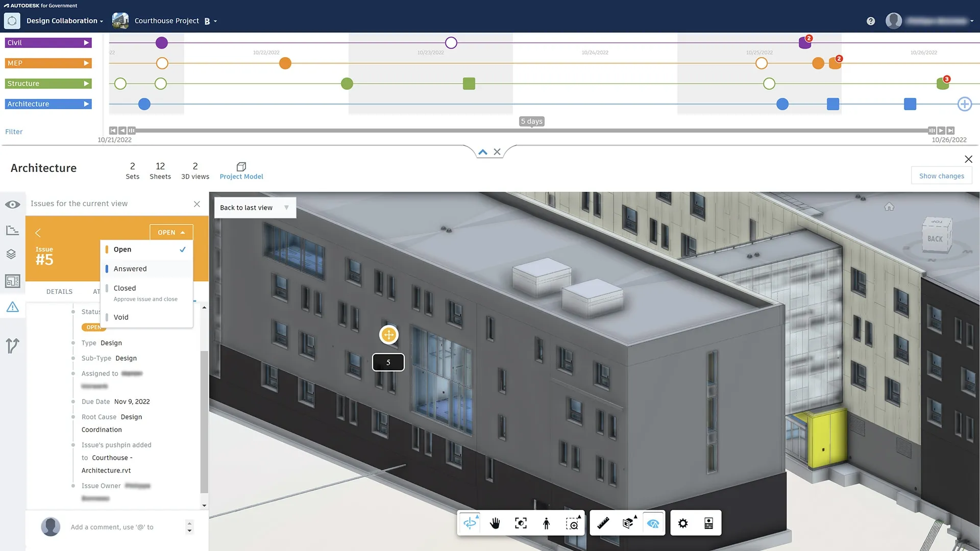
Task: Select the Orbit tool
Action: click(x=470, y=523)
